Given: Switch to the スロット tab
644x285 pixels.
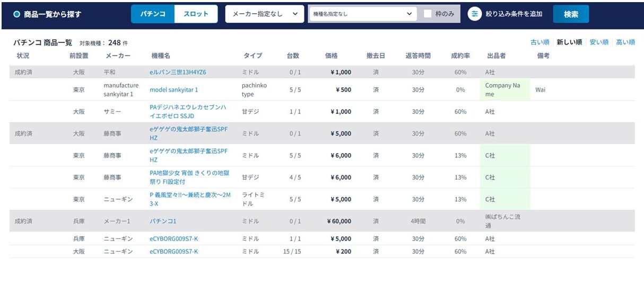Looking at the screenshot, I should [196, 14].
